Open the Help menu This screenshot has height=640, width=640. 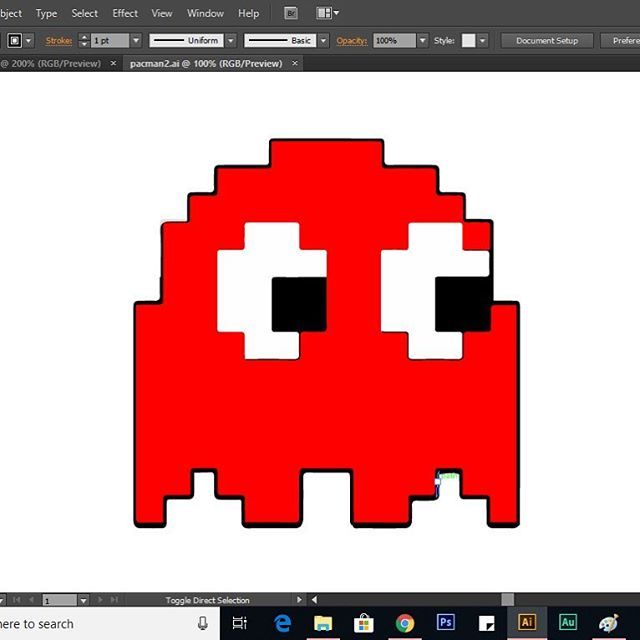pos(248,13)
